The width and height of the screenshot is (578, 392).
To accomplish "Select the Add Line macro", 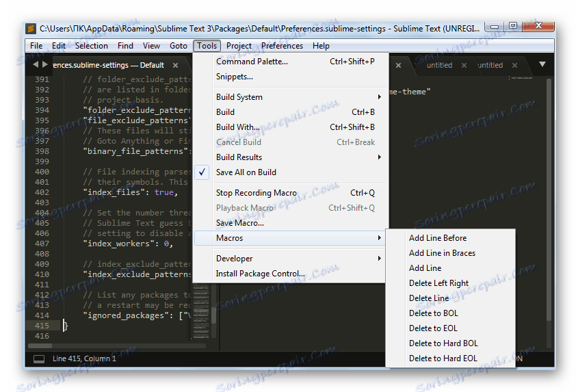I will (451, 268).
